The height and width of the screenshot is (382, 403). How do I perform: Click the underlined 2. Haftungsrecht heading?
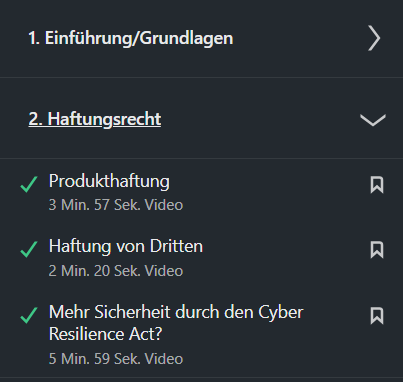(95, 119)
